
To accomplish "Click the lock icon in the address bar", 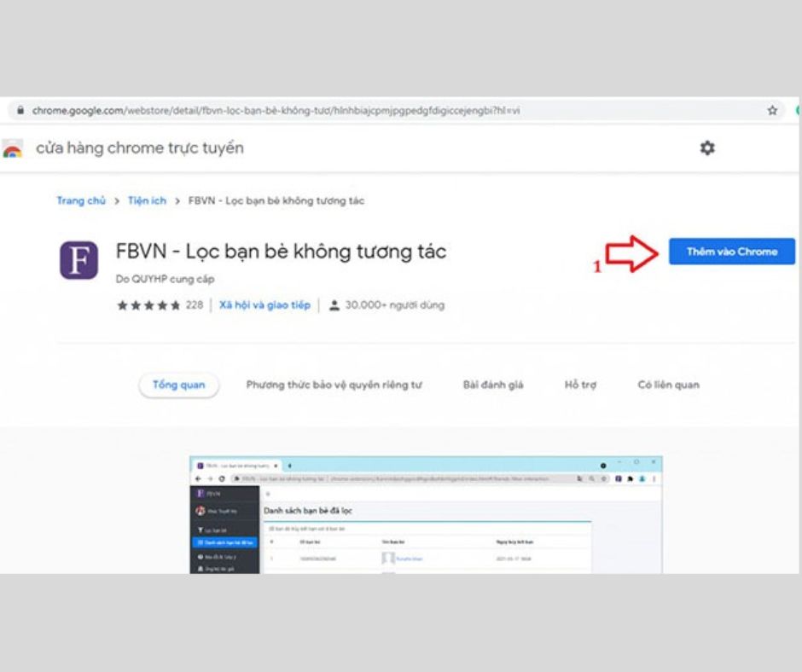I will [20, 111].
